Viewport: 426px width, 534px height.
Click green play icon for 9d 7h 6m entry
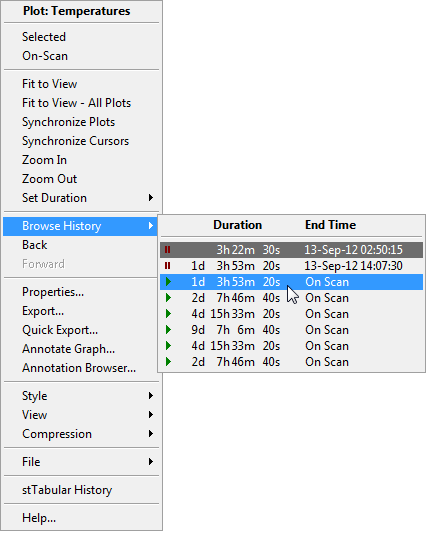[168, 330]
